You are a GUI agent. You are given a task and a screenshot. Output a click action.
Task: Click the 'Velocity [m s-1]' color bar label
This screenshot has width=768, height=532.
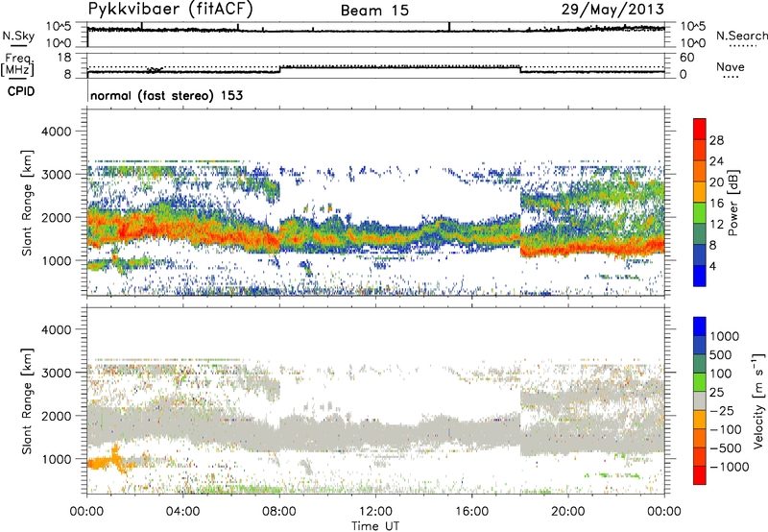click(758, 400)
